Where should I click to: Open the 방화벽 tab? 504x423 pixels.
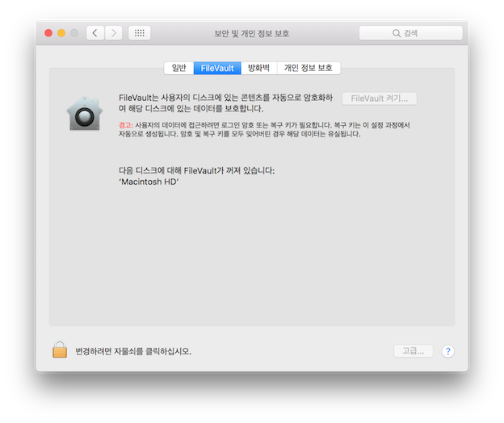coord(258,68)
